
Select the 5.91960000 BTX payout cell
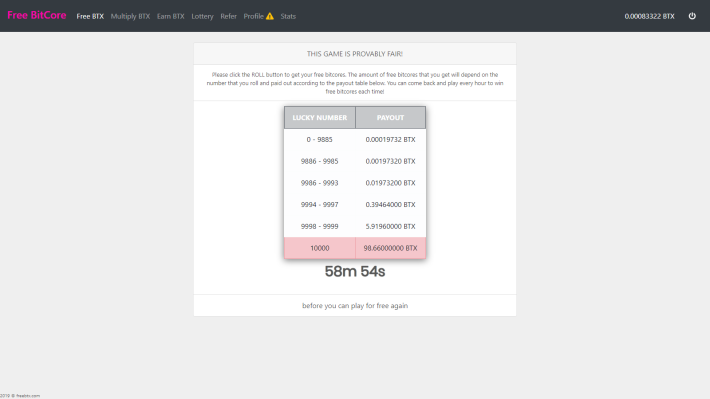click(390, 226)
